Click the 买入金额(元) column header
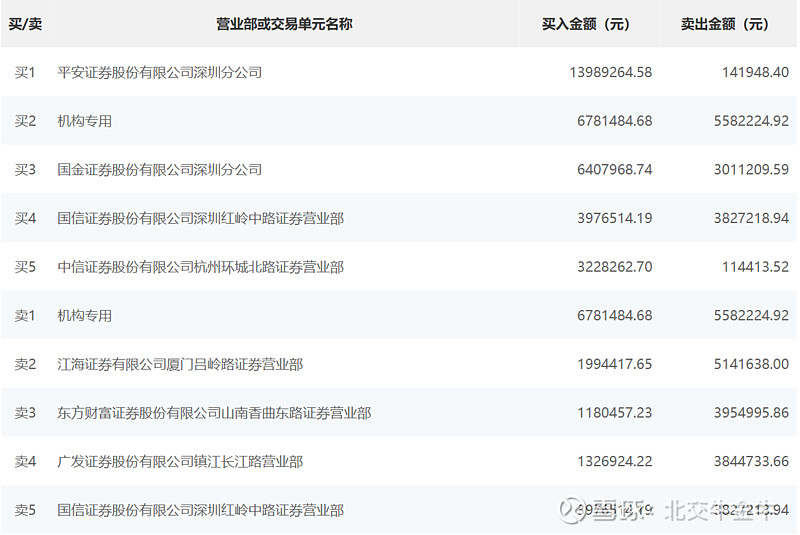Image resolution: width=800 pixels, height=535 pixels. (586, 24)
